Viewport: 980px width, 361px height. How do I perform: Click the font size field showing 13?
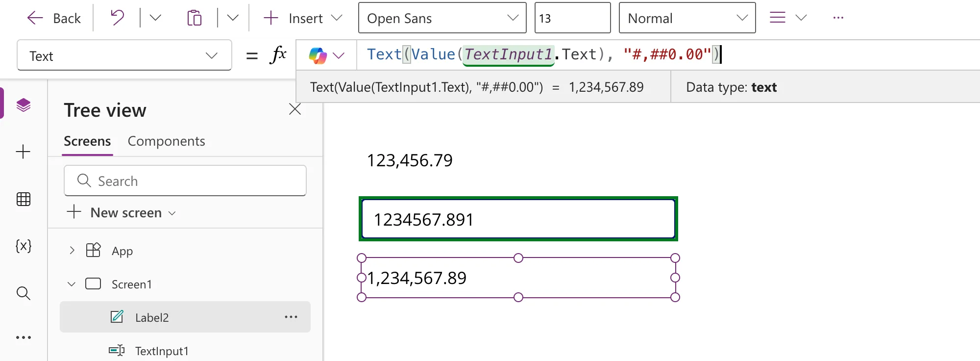click(572, 18)
